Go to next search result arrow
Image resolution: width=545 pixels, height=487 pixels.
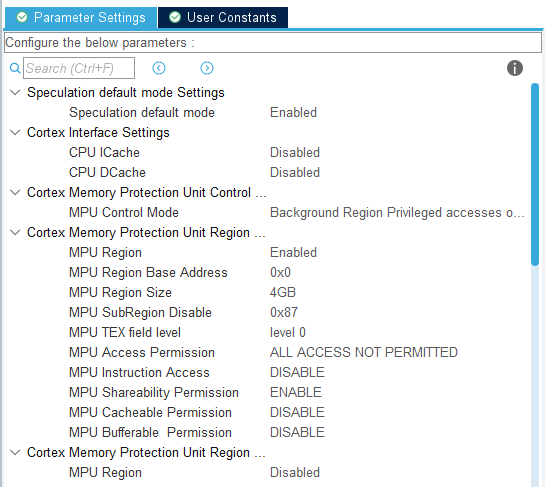tap(207, 68)
